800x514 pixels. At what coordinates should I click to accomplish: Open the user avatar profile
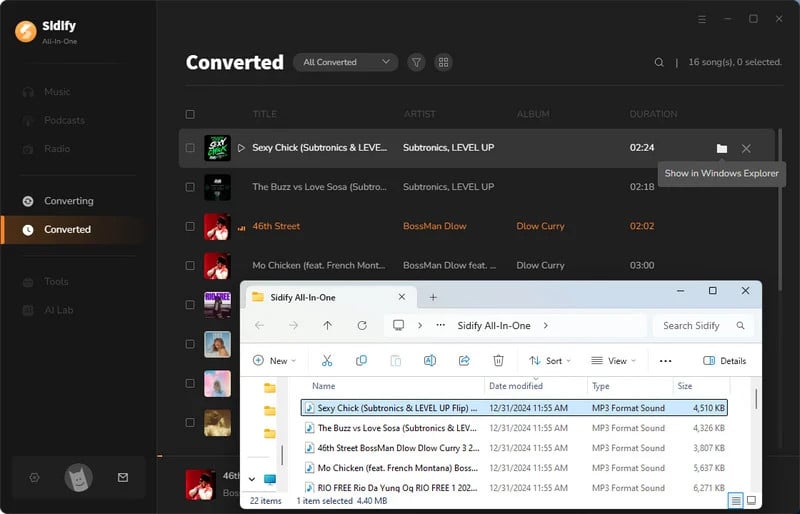point(79,478)
